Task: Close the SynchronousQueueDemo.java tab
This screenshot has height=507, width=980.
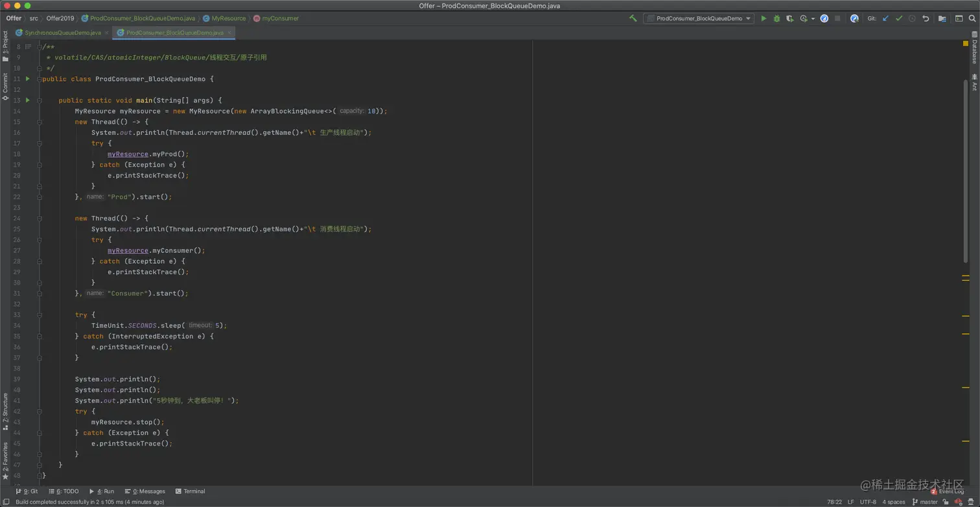Action: 106,32
